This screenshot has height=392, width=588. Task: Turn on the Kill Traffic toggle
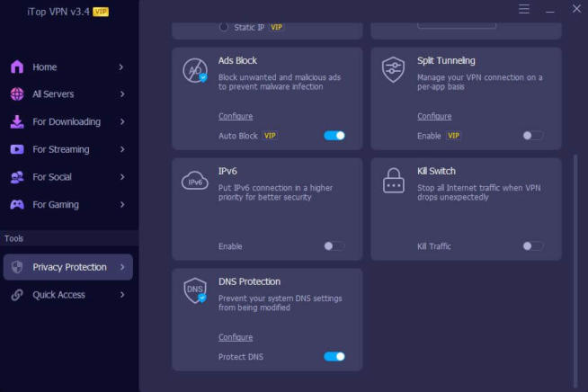coord(533,246)
